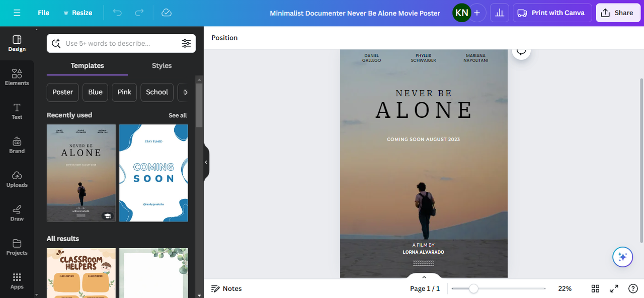The width and height of the screenshot is (644, 298).
Task: Click the Share button
Action: [618, 13]
